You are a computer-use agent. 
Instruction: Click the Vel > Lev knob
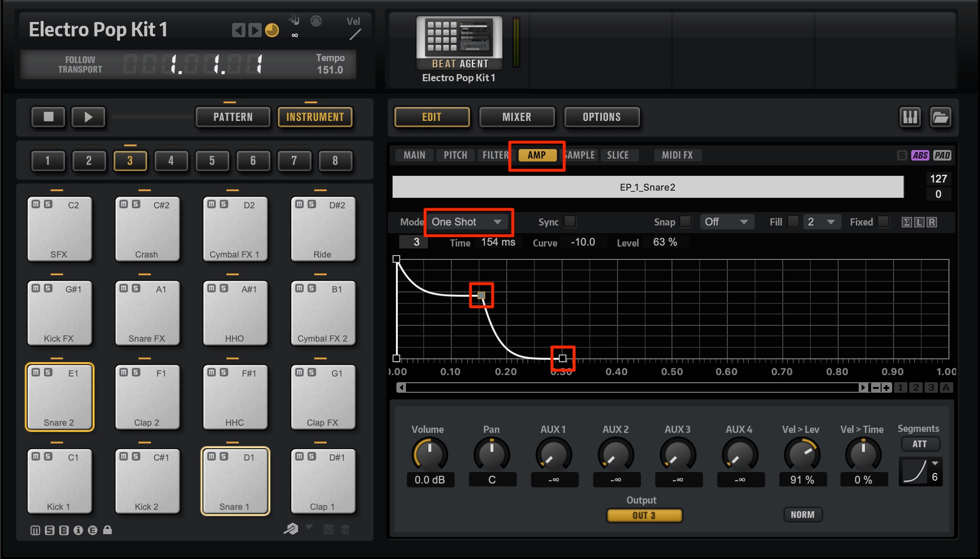click(x=802, y=454)
